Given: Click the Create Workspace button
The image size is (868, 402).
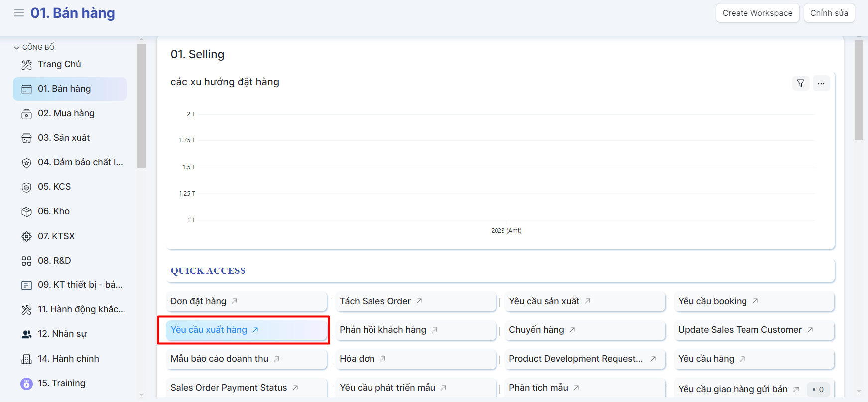Looking at the screenshot, I should tap(757, 13).
